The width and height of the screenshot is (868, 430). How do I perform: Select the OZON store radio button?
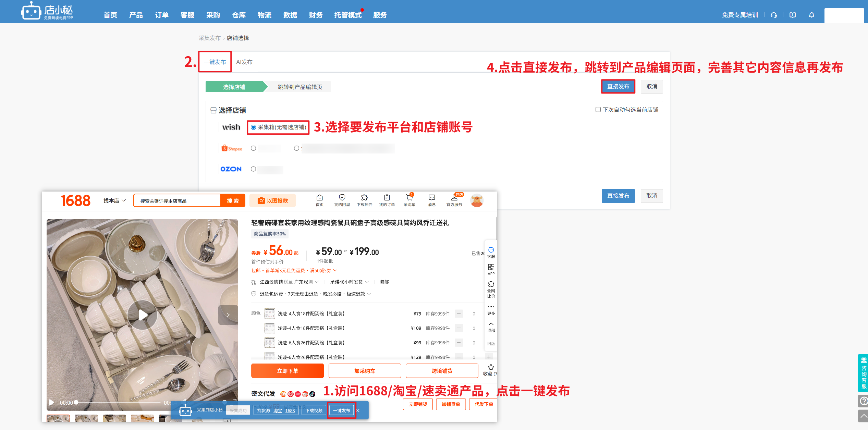(254, 169)
